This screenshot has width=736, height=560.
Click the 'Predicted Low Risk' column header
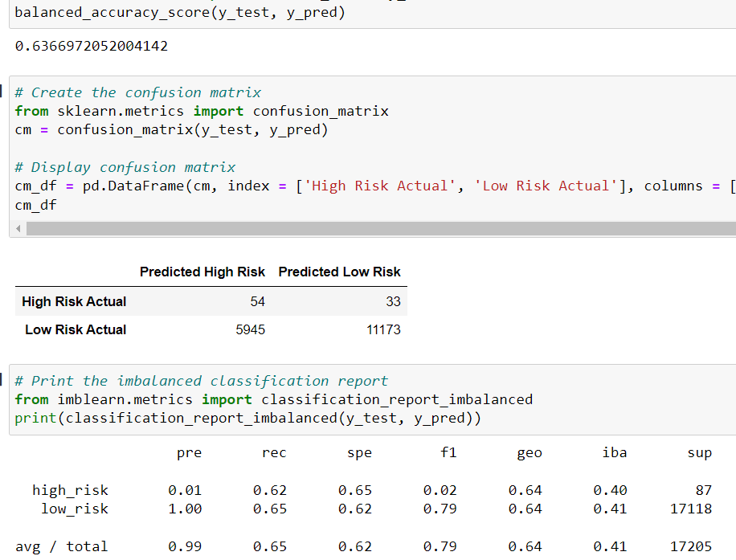(339, 272)
